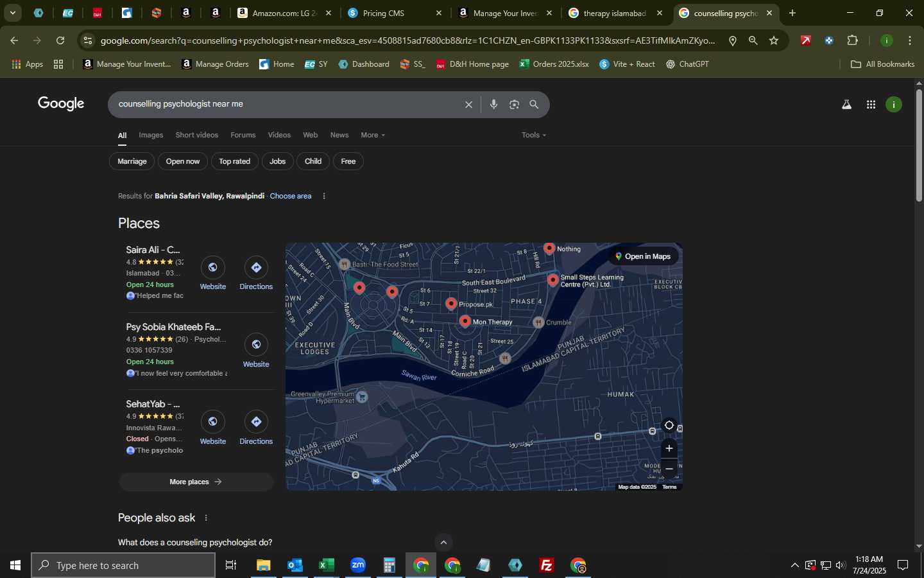Switch to the therapy islamabad browser tab
Screen dimensions: 924x578
point(615,13)
